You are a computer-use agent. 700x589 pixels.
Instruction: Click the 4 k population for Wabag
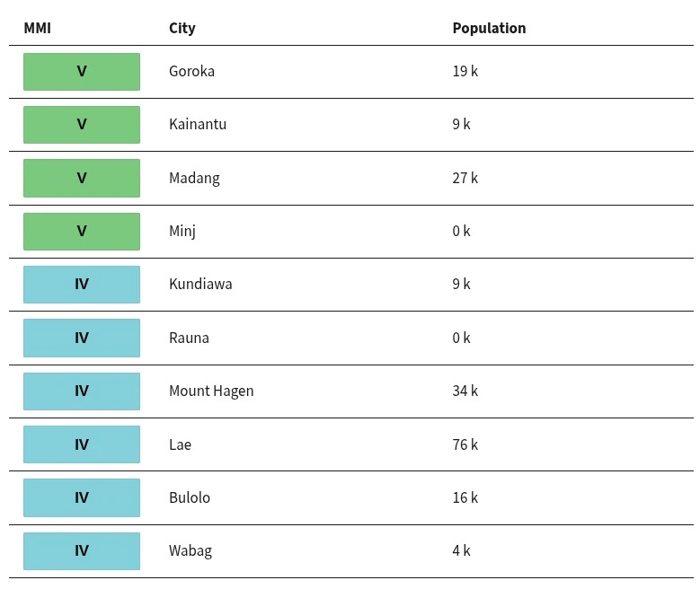pyautogui.click(x=461, y=550)
